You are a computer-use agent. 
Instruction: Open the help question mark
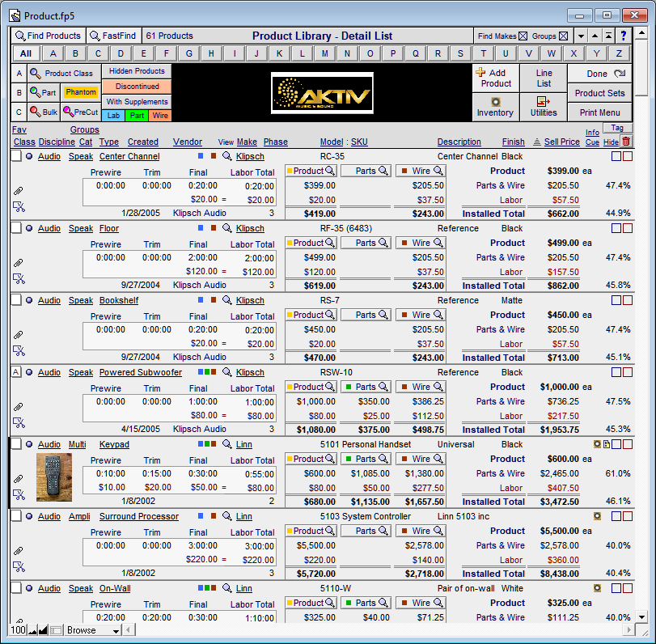624,36
